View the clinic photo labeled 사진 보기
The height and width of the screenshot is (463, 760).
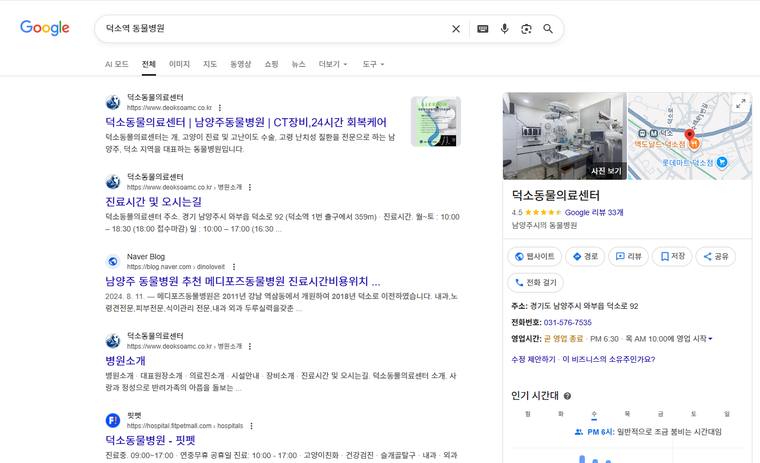[565, 136]
